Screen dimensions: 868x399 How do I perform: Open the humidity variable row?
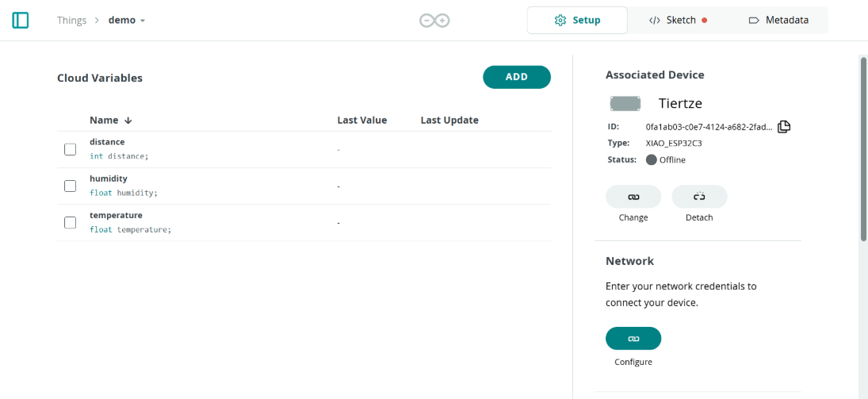tap(304, 186)
